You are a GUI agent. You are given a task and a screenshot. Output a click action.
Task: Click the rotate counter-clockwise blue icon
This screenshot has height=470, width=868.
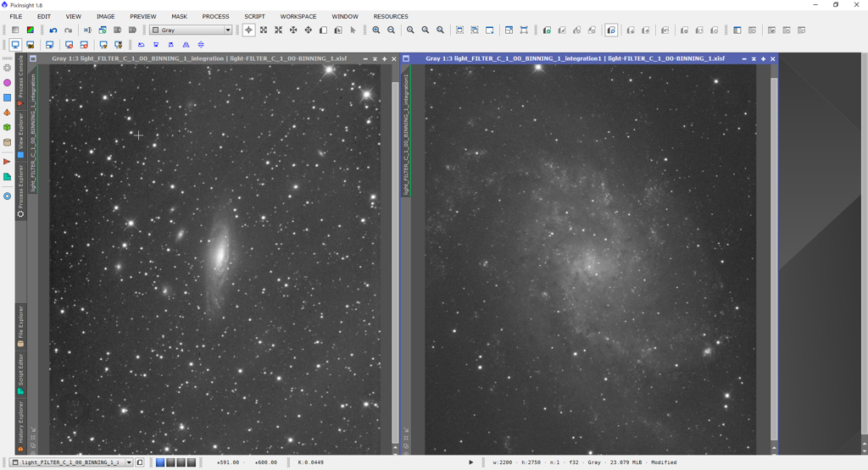[142, 45]
